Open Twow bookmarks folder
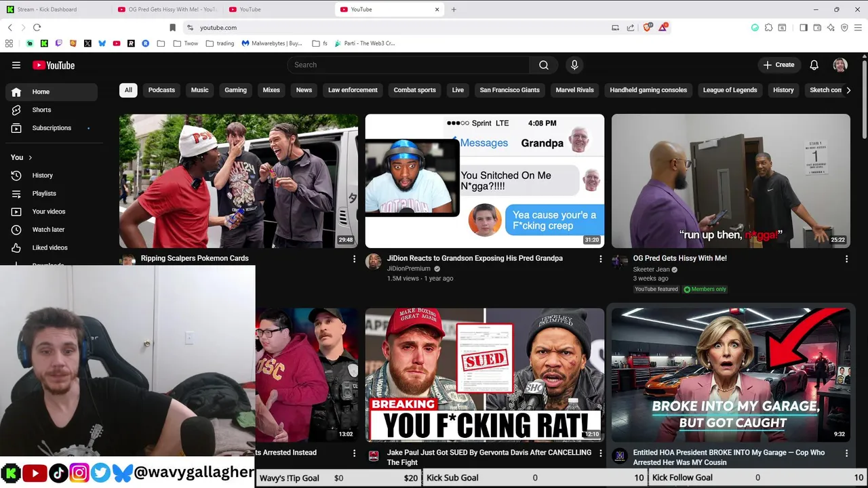The height and width of the screenshot is (488, 868). pos(184,43)
